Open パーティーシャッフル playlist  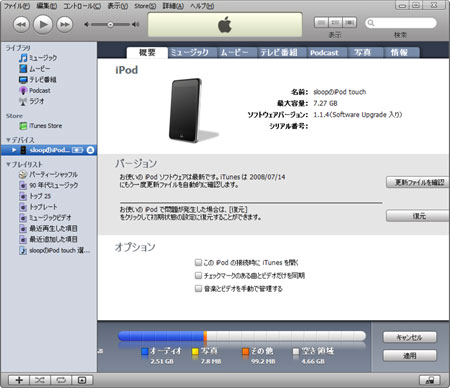(x=48, y=174)
